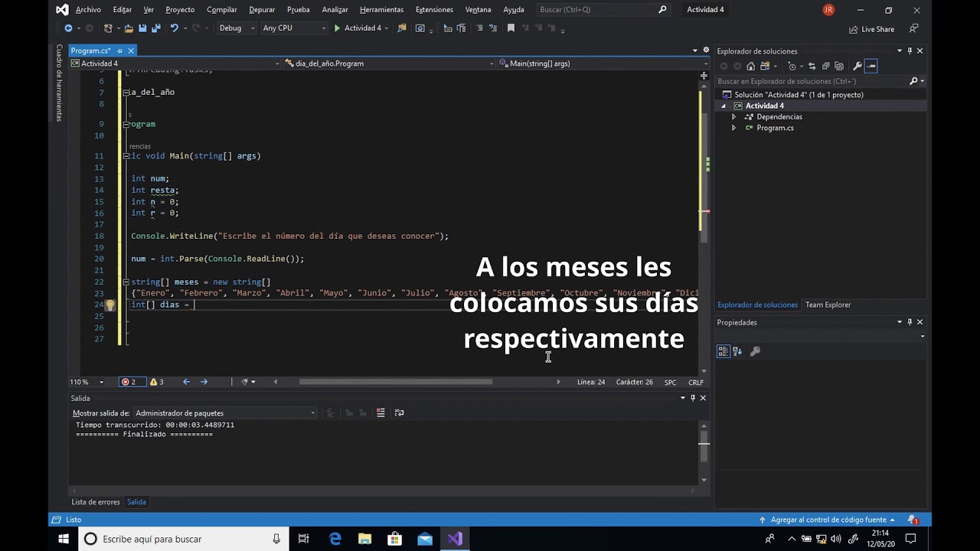Open Visual Studio from the Windows taskbar
The height and width of the screenshot is (551, 980).
click(455, 539)
